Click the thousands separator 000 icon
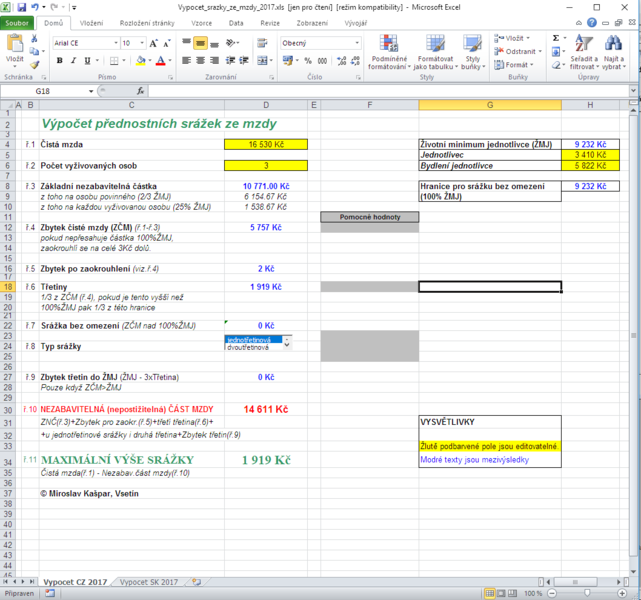This screenshot has width=641, height=600. tap(323, 60)
